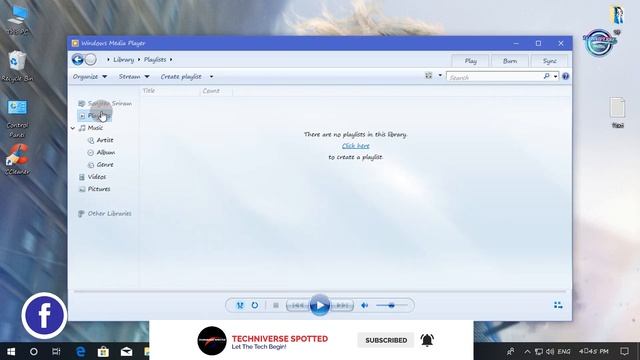The height and width of the screenshot is (360, 640).
Task: Click the Back navigation arrow
Action: (x=78, y=60)
